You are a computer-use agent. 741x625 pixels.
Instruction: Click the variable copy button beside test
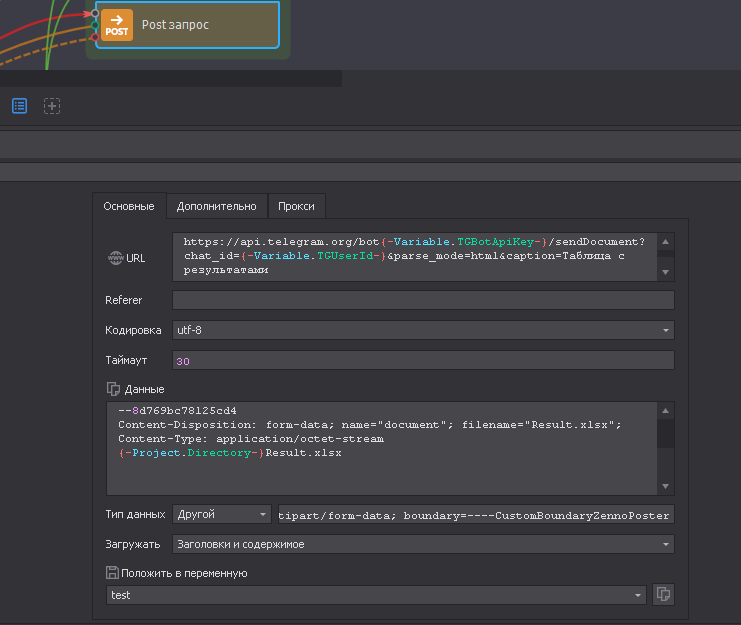click(x=662, y=595)
